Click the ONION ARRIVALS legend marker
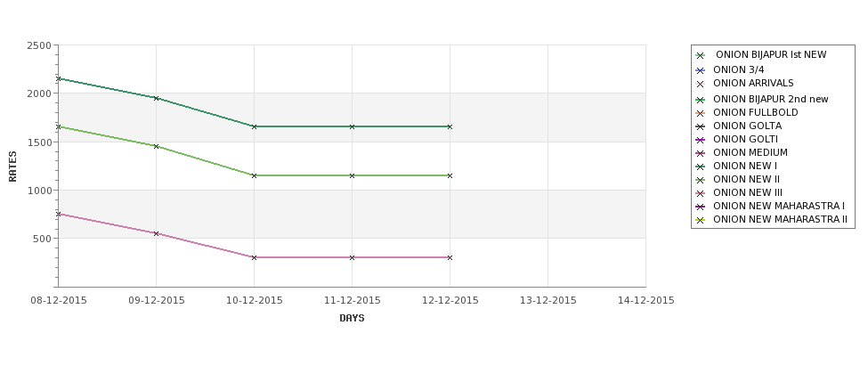Screen dimensions: 868x382 (701, 85)
